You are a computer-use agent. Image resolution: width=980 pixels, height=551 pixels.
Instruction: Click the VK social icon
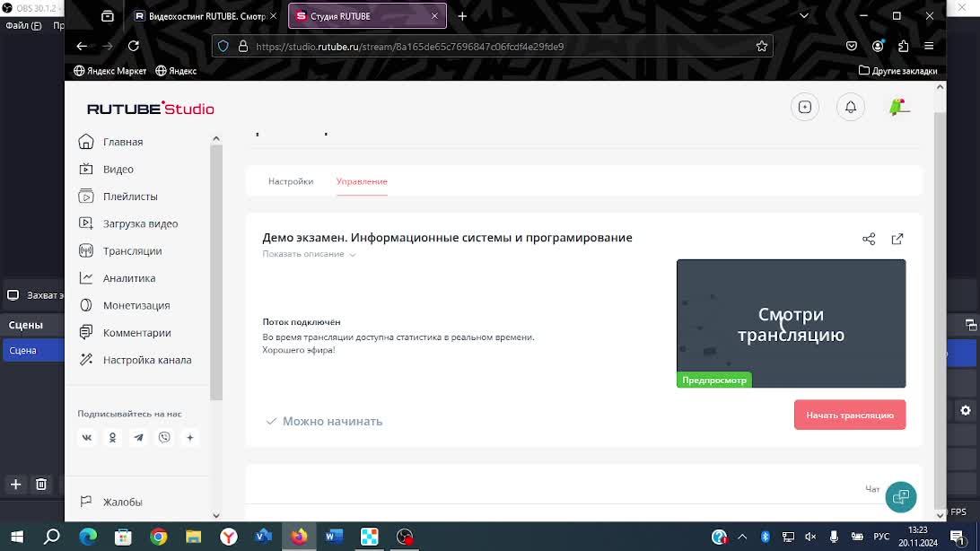click(x=87, y=437)
